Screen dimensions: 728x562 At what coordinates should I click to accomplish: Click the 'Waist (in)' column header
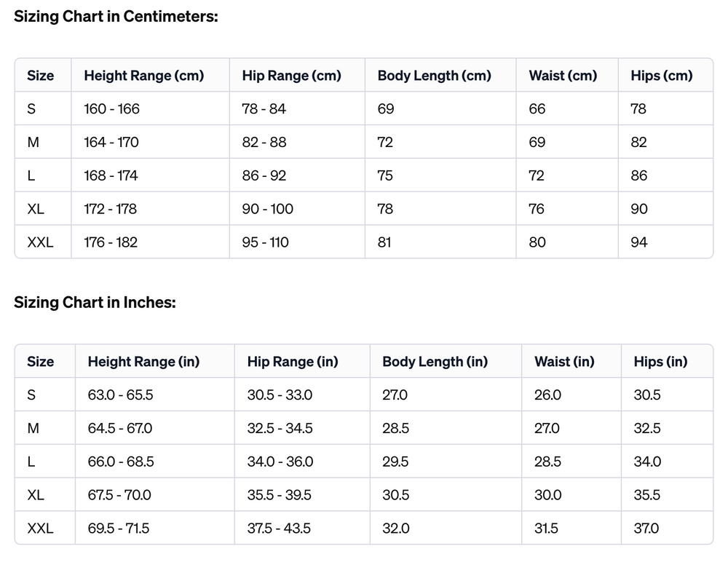click(x=564, y=362)
